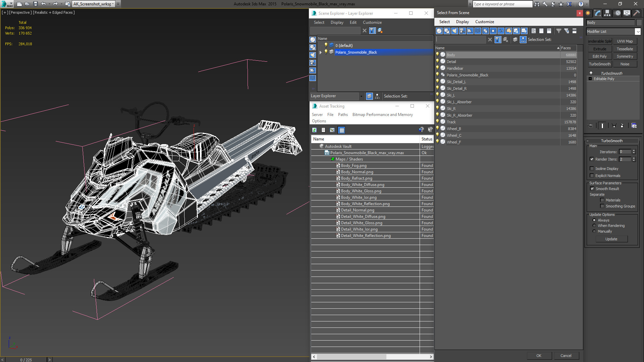
Task: Click the OK button
Action: tap(539, 356)
